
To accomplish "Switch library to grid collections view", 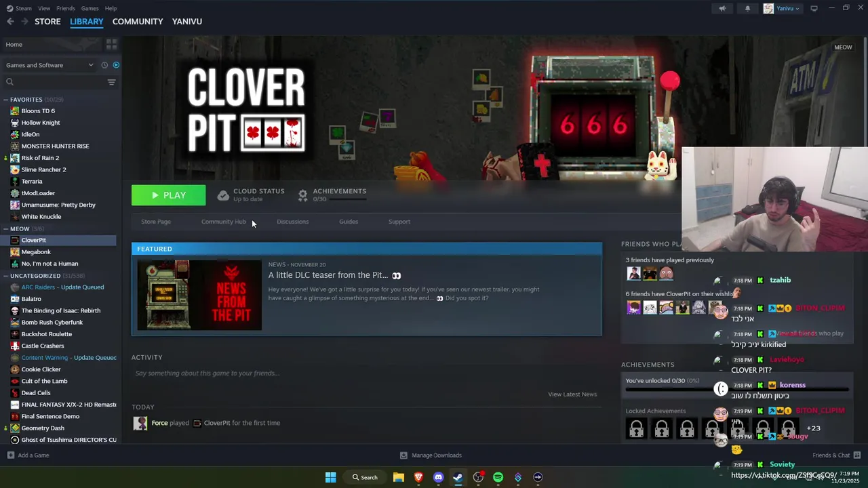I will [111, 45].
